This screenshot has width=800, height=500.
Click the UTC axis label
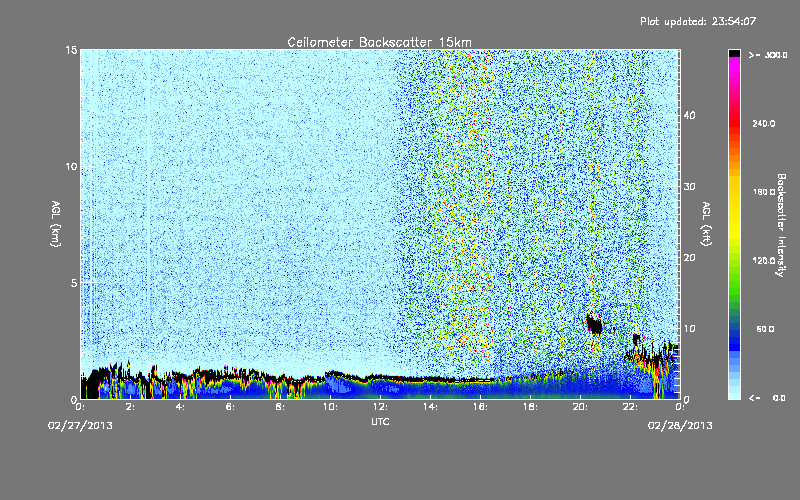[x=380, y=422]
